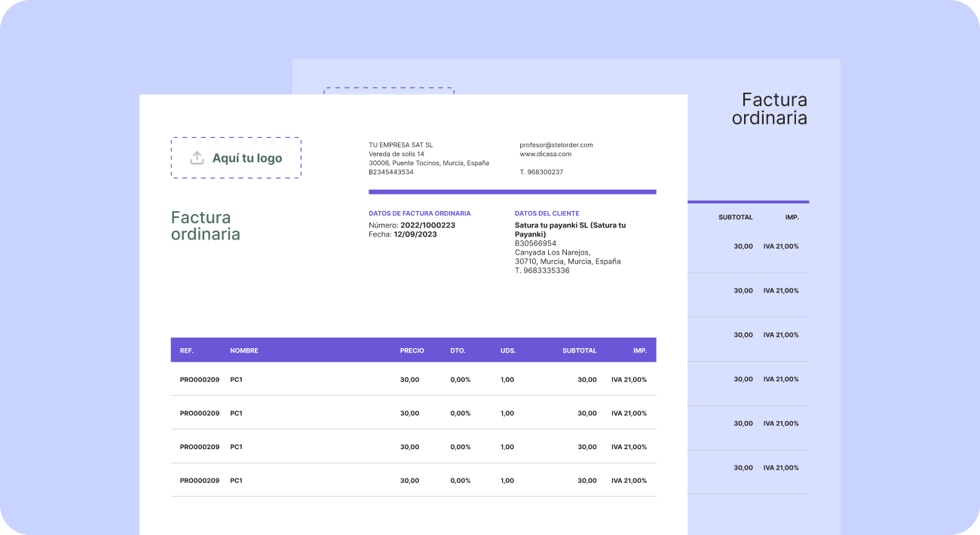The image size is (980, 535).
Task: Click the company phone number T. 968300237
Action: tap(541, 172)
